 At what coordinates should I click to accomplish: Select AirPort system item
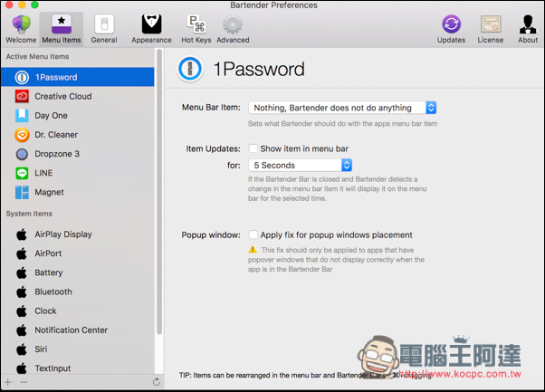click(x=48, y=253)
